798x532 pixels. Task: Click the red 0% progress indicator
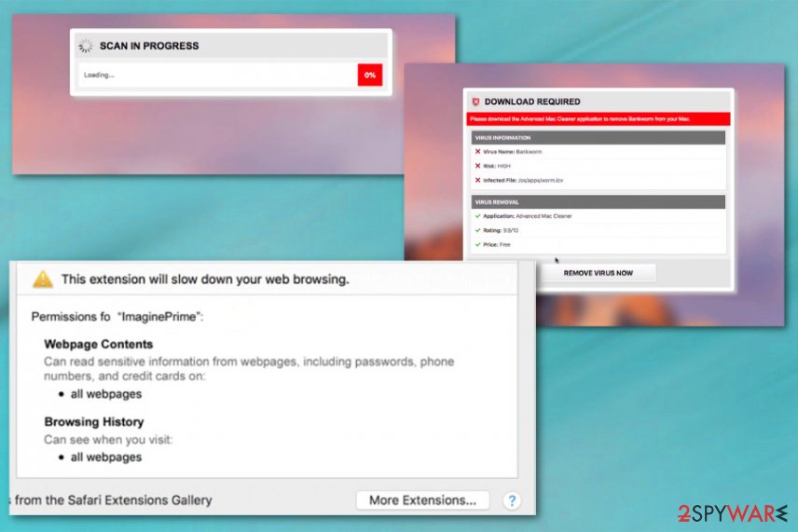coord(370,75)
